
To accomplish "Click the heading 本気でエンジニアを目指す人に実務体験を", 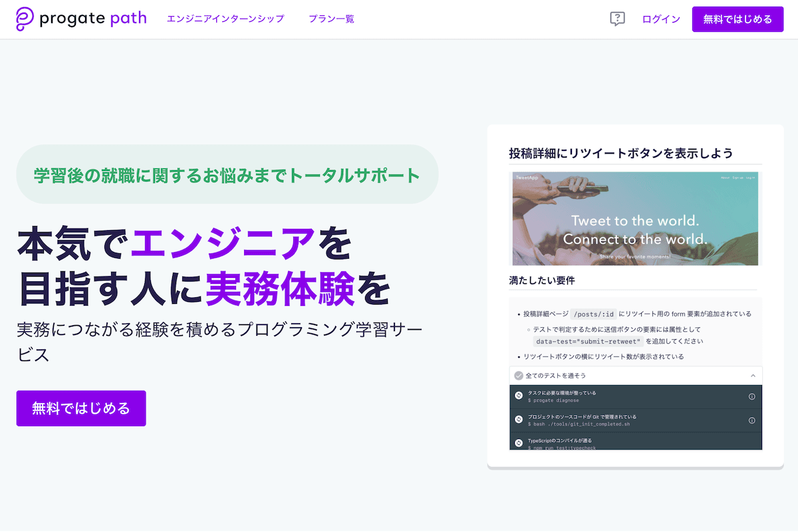I will [x=203, y=266].
